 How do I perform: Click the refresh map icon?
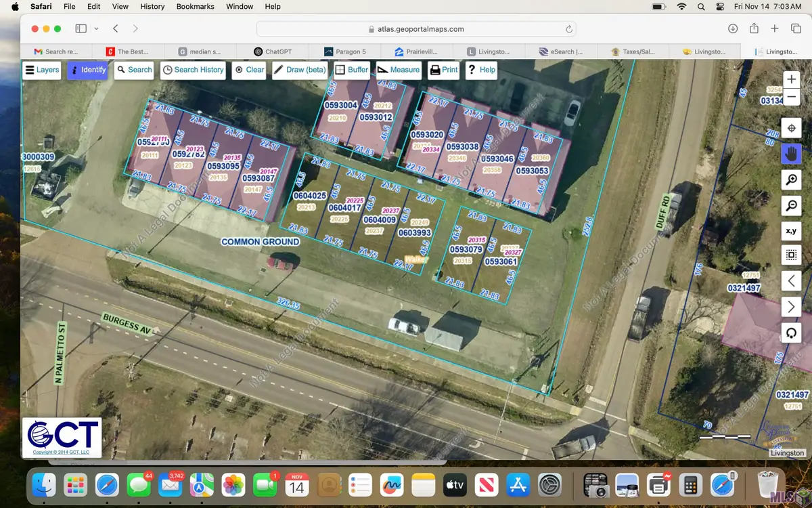[x=791, y=332]
